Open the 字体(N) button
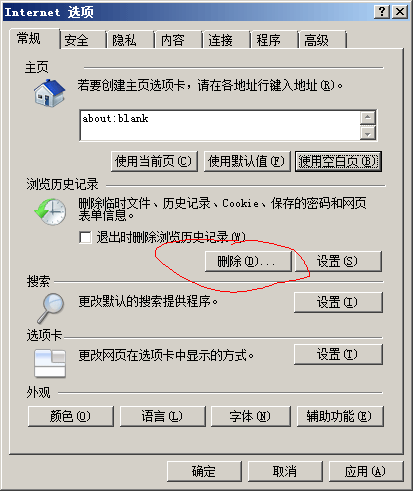 [x=251, y=416]
